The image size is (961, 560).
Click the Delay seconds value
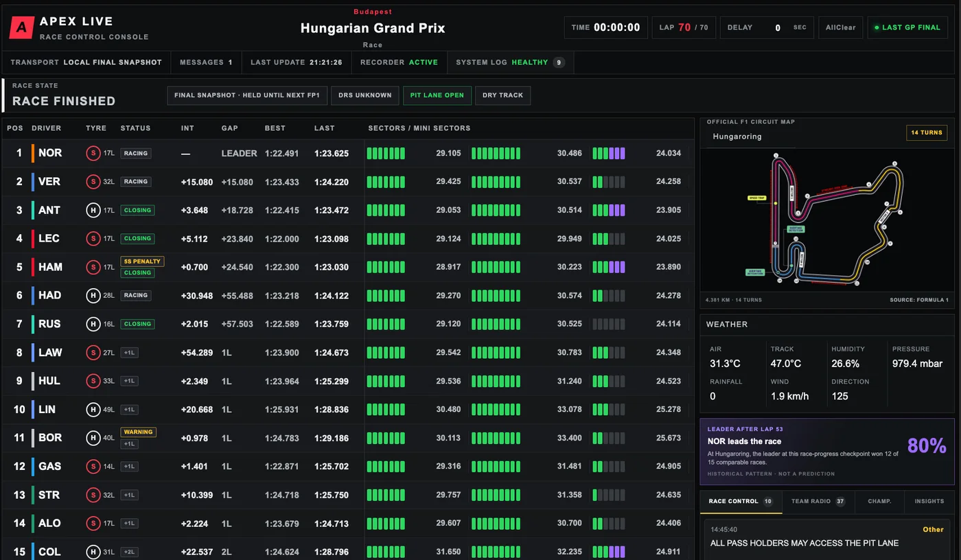(778, 28)
